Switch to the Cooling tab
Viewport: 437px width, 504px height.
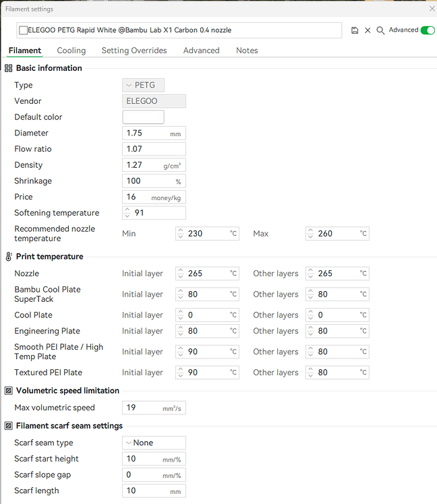71,51
